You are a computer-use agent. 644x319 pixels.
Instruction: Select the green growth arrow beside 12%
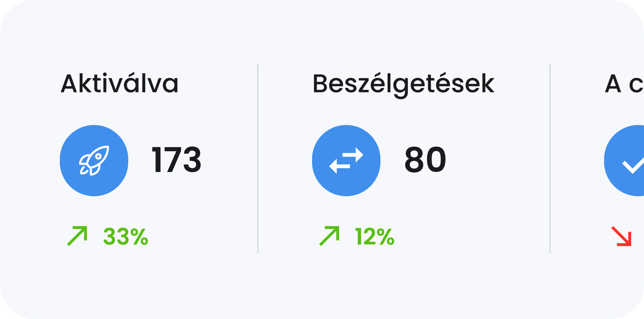tap(329, 235)
